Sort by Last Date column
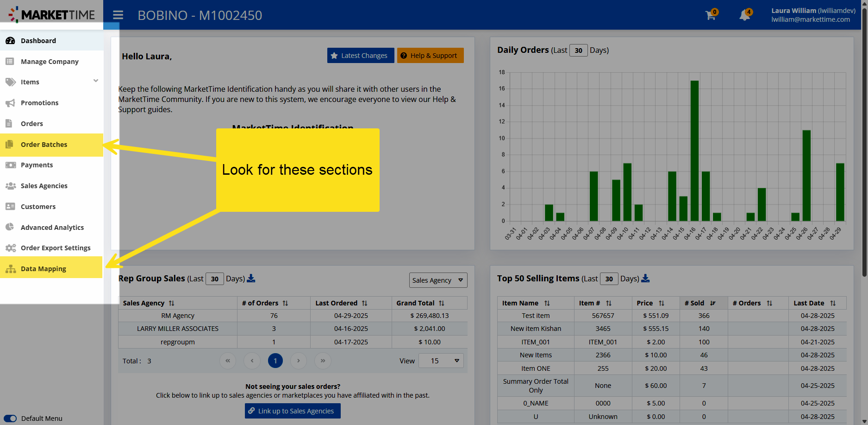 (833, 303)
